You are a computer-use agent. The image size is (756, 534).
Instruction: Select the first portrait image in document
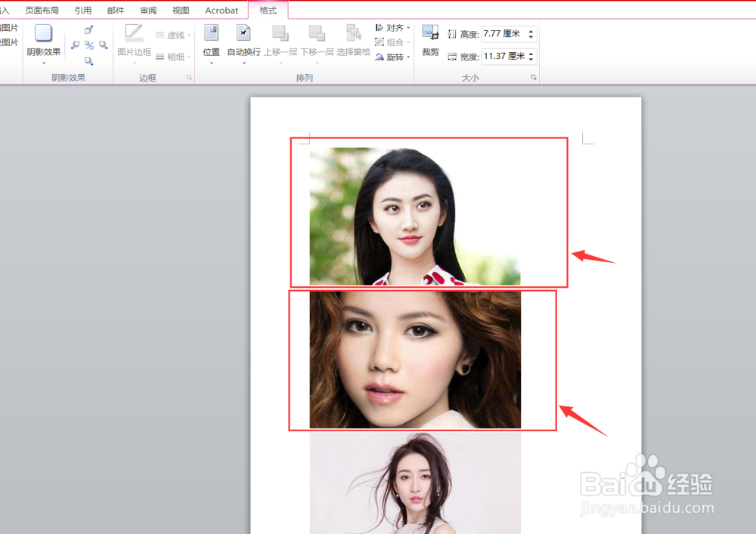coord(415,216)
